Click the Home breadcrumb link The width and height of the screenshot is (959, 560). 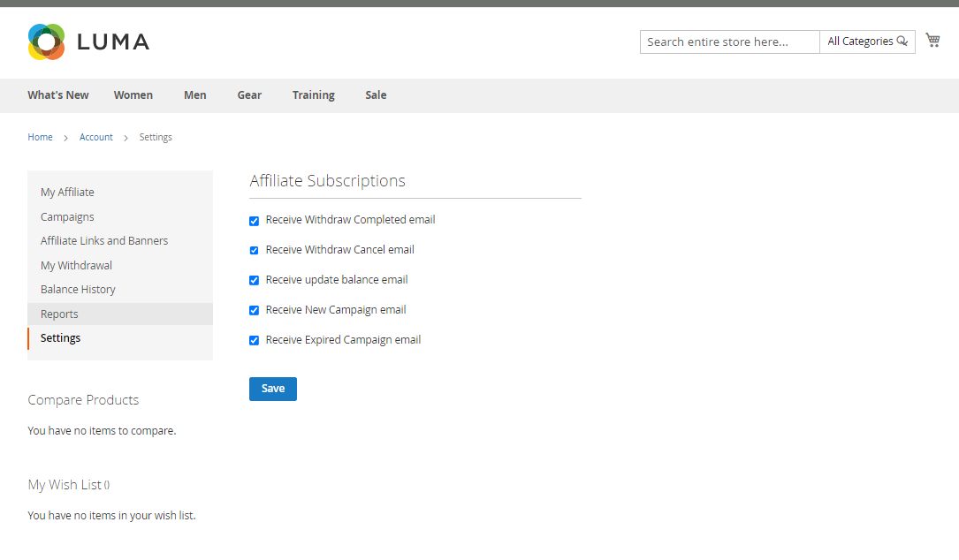coord(40,138)
